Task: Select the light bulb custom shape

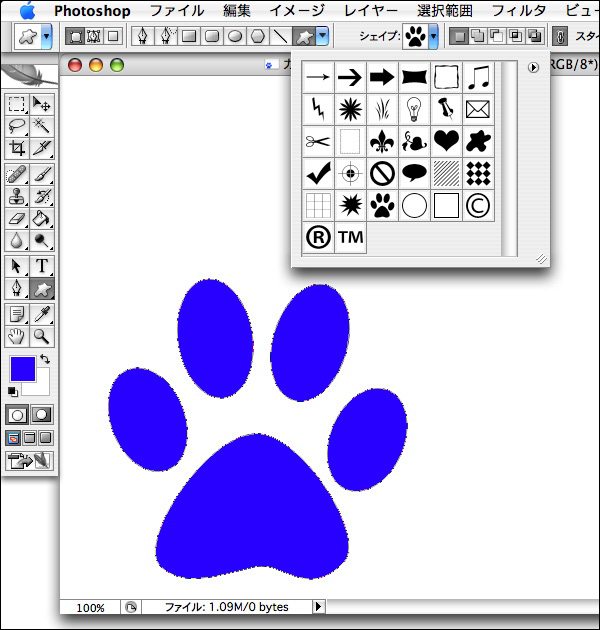Action: point(414,108)
